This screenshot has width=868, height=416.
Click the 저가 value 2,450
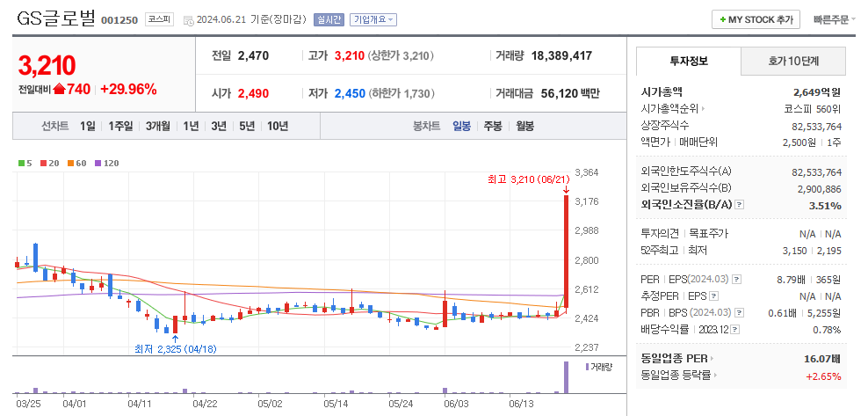pos(350,93)
